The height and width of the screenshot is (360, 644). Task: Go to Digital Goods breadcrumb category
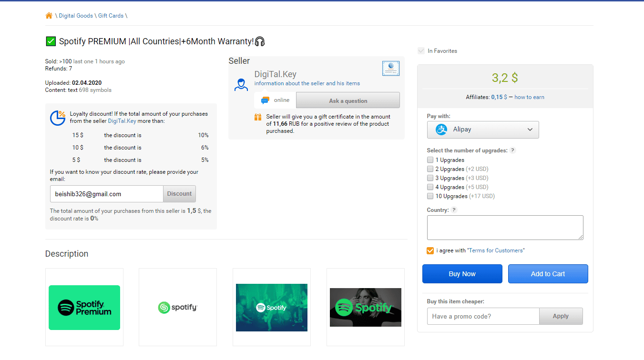click(x=76, y=16)
